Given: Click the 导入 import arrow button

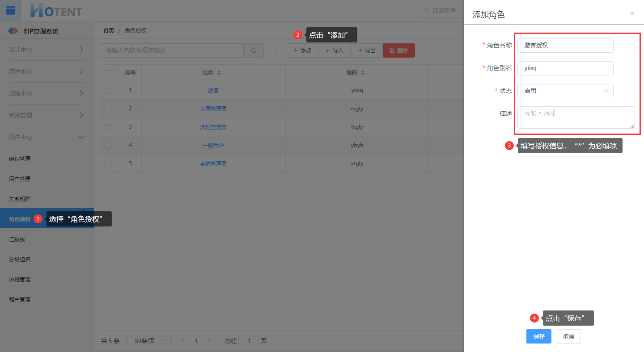Looking at the screenshot, I should [x=334, y=50].
